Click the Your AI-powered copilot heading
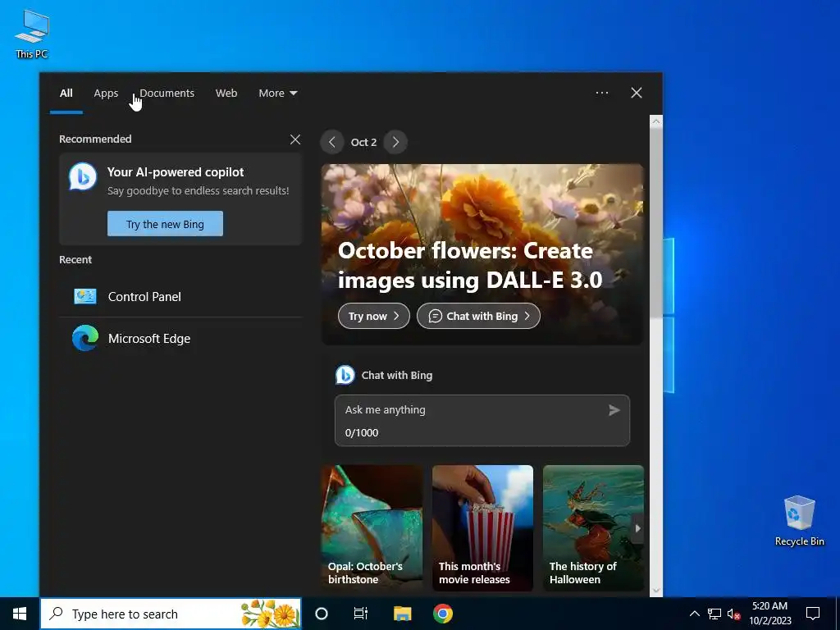Screen dimensions: 840x630 pyautogui.click(x=176, y=172)
